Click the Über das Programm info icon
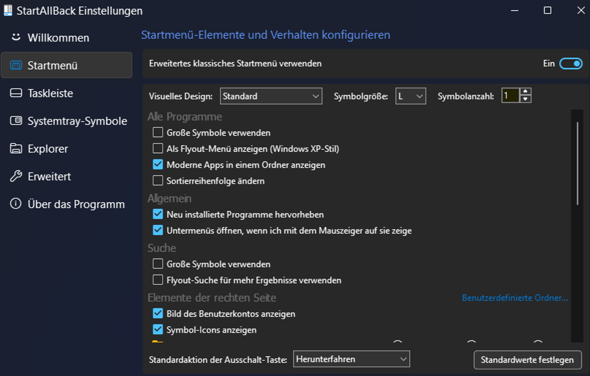The image size is (590, 376). pyautogui.click(x=16, y=204)
